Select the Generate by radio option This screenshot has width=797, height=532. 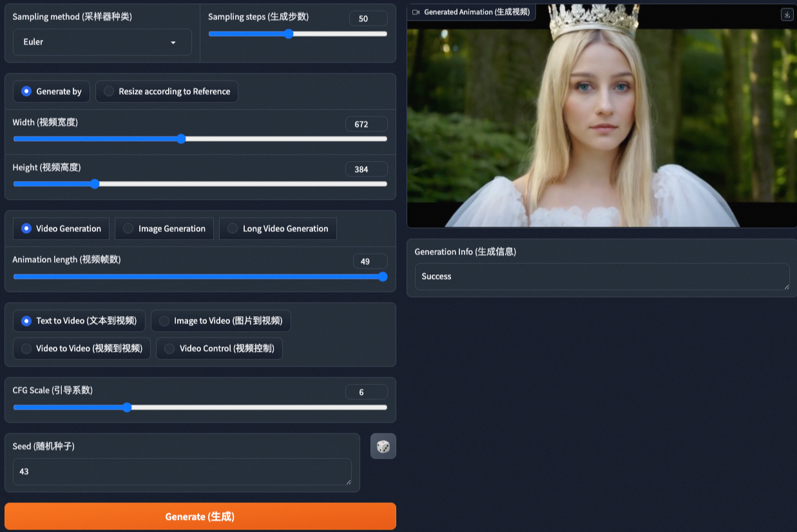(x=52, y=91)
